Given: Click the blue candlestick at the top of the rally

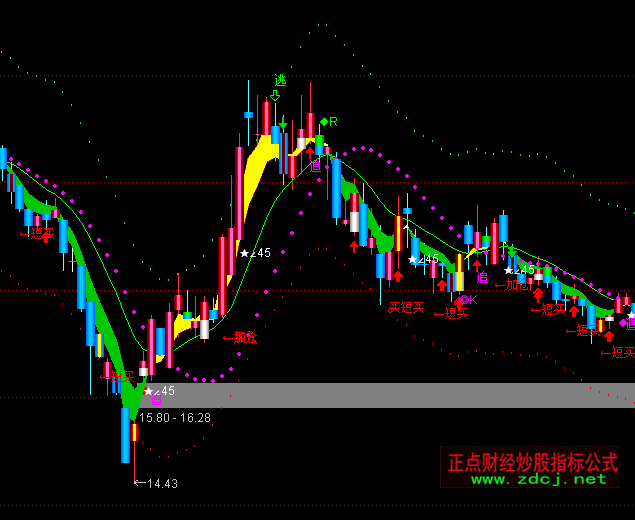Looking at the screenshot, I should tap(248, 114).
